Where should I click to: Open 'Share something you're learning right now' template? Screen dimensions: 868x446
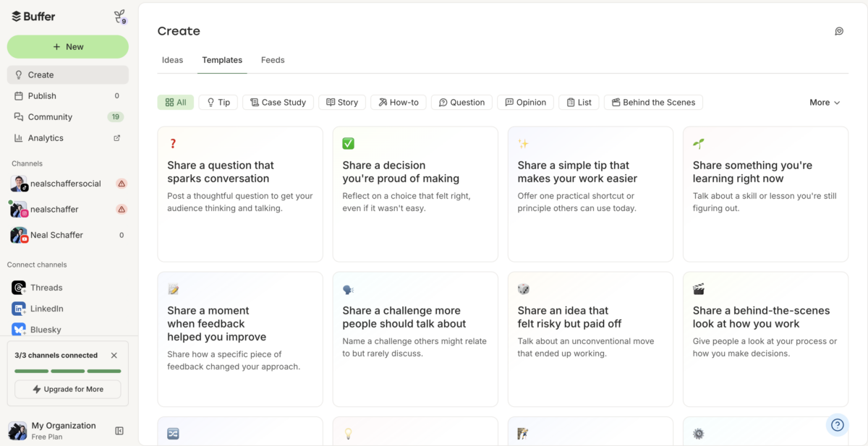click(765, 194)
